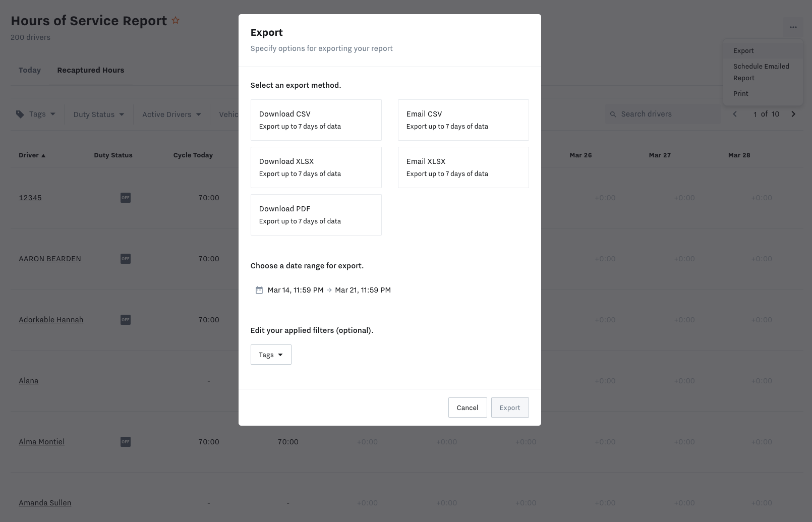Open AARON BEARDEN driver link
Viewport: 812px width, 522px height.
pyautogui.click(x=50, y=259)
